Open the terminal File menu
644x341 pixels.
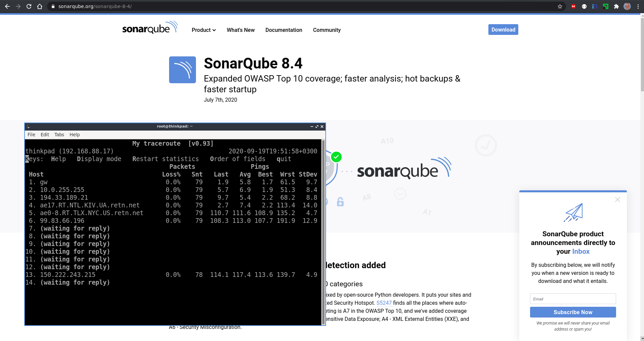click(x=31, y=135)
